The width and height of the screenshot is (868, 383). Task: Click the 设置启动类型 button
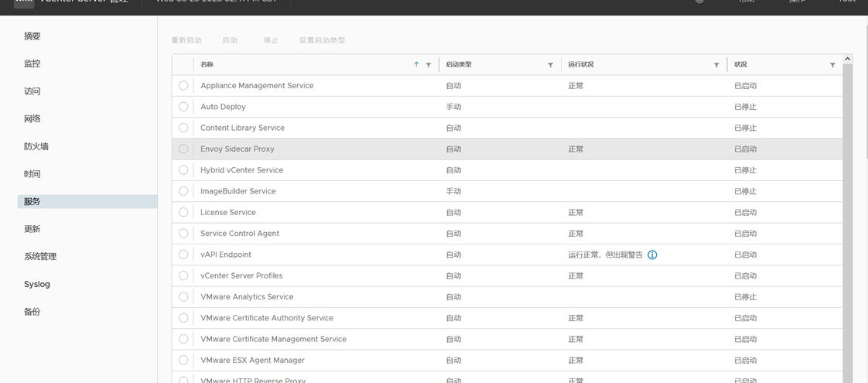[x=322, y=40]
